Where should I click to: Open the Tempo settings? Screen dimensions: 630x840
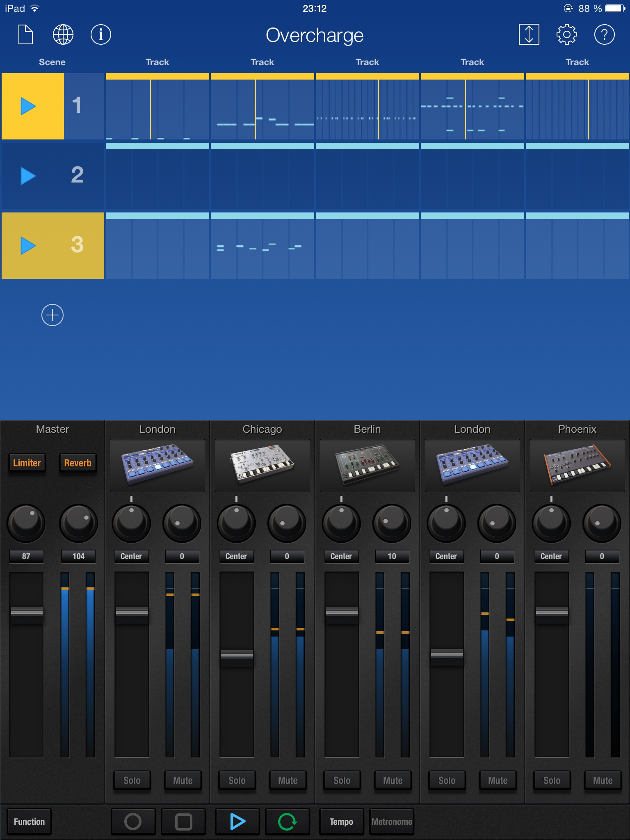(341, 822)
